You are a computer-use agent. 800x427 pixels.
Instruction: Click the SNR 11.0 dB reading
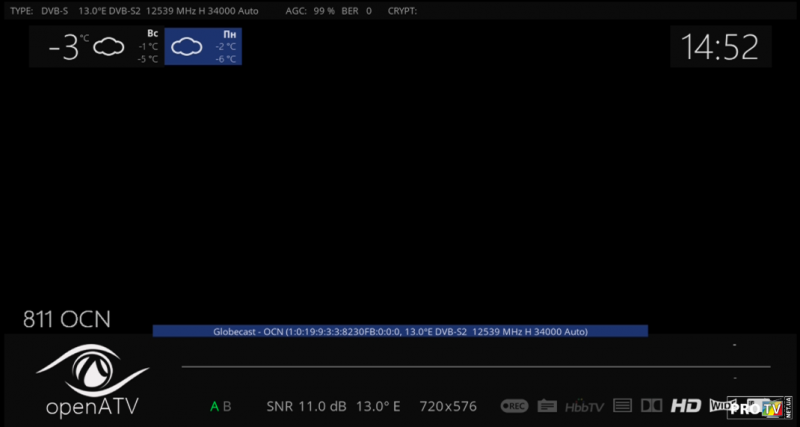306,407
